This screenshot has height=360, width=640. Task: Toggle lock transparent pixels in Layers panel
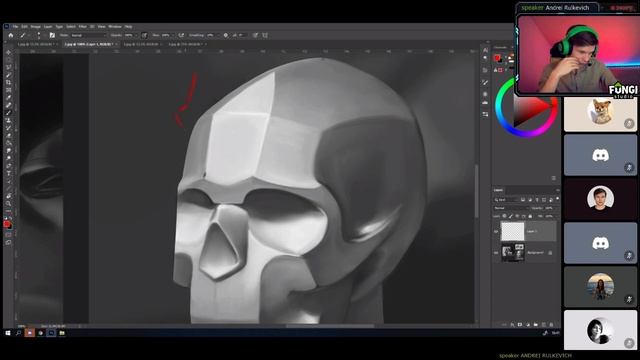pyautogui.click(x=504, y=216)
